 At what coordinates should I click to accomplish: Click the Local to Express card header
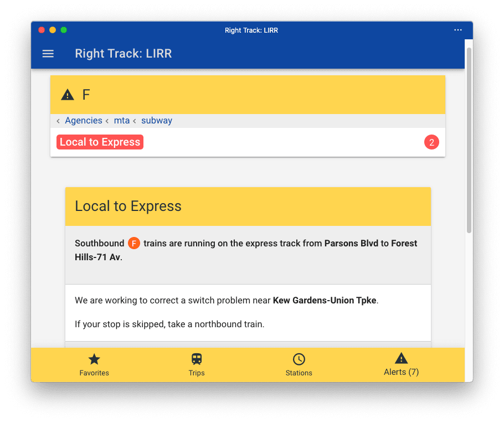[x=128, y=206]
